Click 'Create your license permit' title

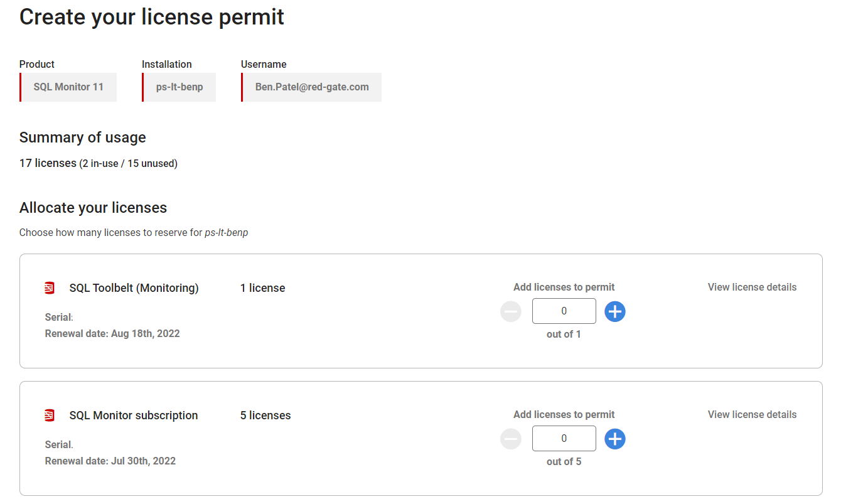(x=152, y=17)
